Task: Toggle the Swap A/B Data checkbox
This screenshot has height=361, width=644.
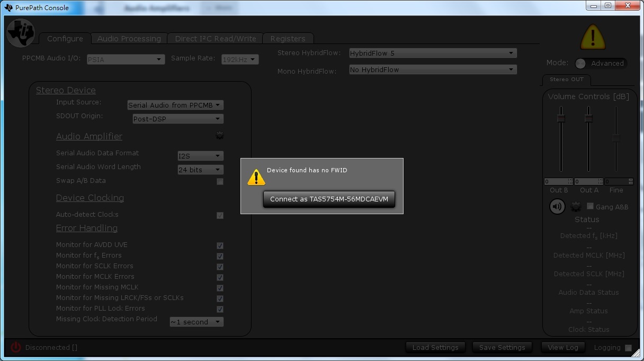Action: pos(220,181)
